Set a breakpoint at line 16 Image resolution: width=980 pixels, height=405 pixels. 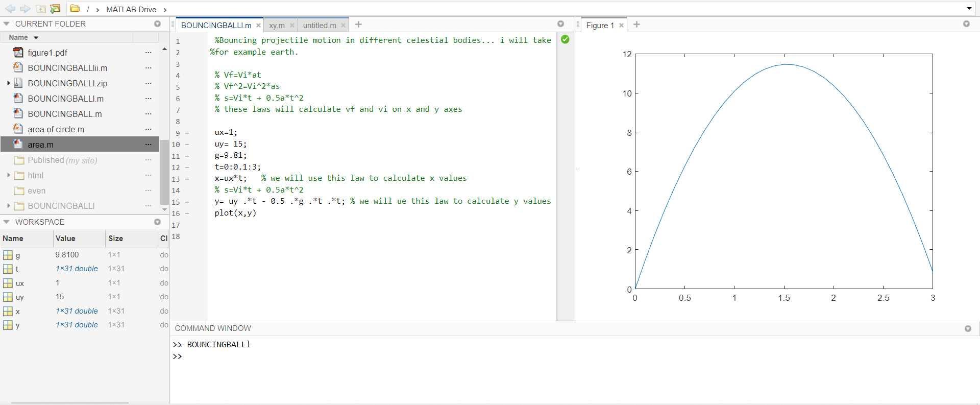[187, 213]
